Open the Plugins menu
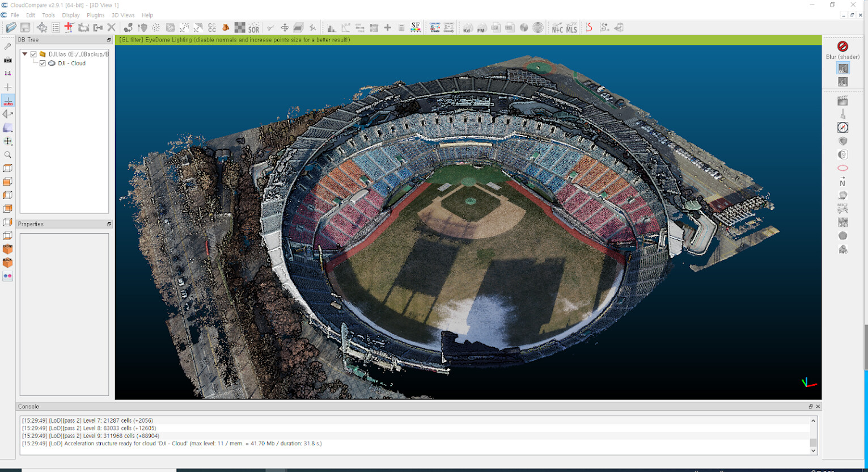 click(x=95, y=15)
